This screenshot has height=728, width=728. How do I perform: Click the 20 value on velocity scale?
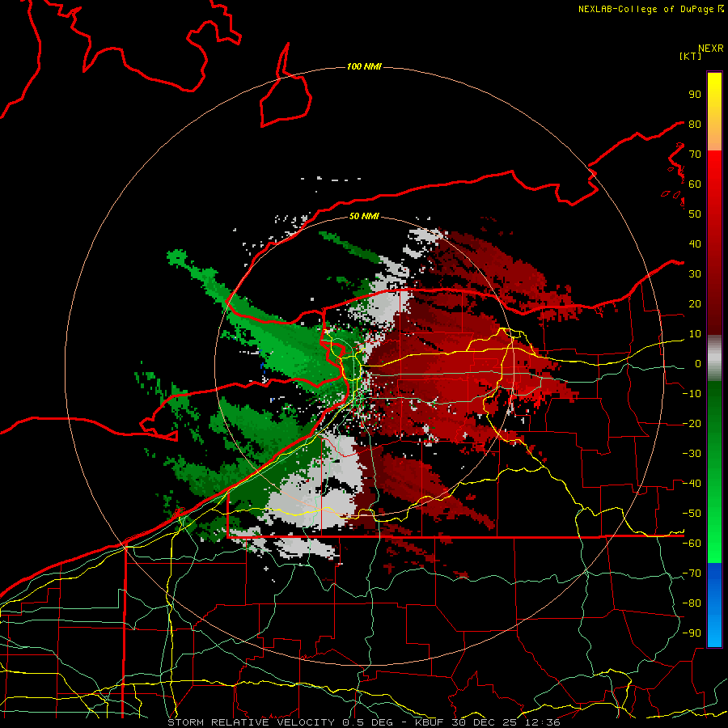[x=695, y=304]
